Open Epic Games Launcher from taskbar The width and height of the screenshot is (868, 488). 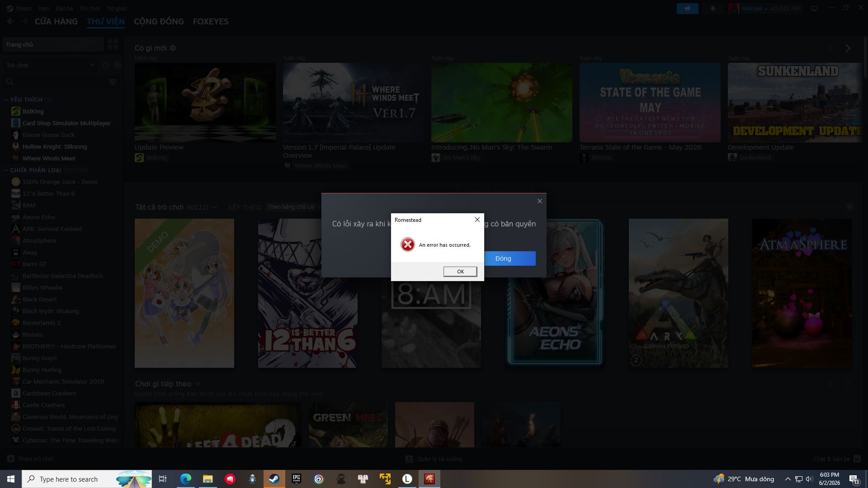pyautogui.click(x=297, y=479)
